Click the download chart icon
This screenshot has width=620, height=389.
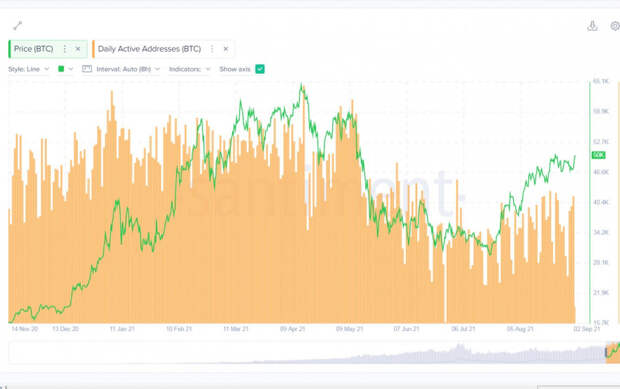coord(592,26)
